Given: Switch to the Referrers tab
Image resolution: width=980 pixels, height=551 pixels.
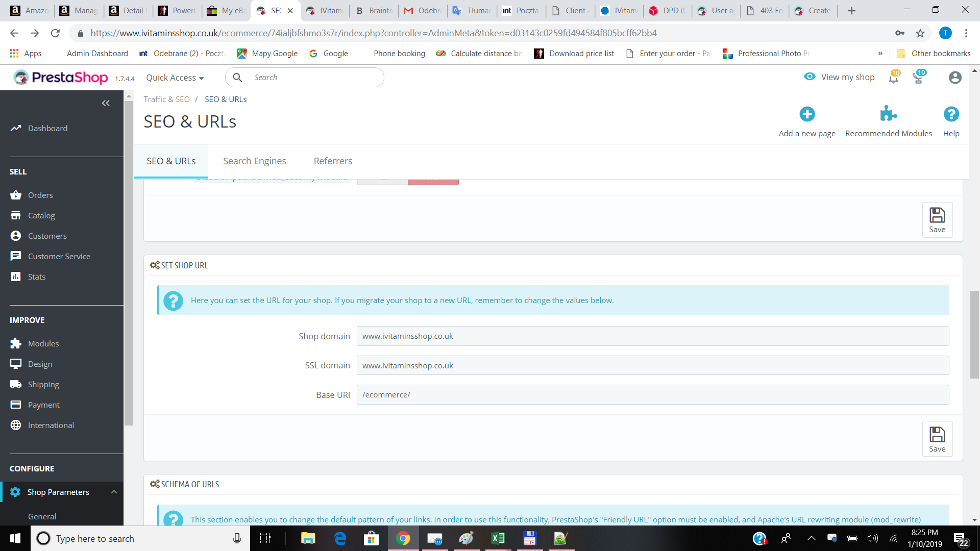Looking at the screenshot, I should coord(333,161).
